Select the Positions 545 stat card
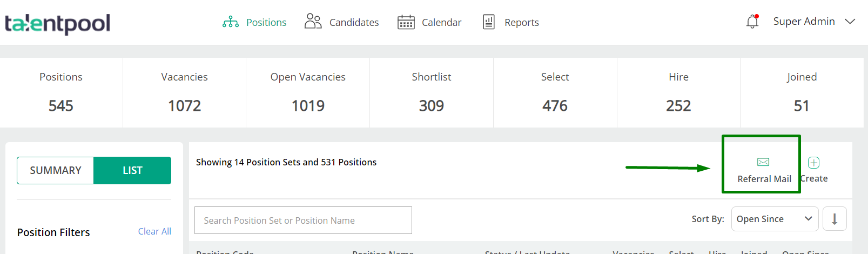Screen dimensions: 868x254 [61, 92]
